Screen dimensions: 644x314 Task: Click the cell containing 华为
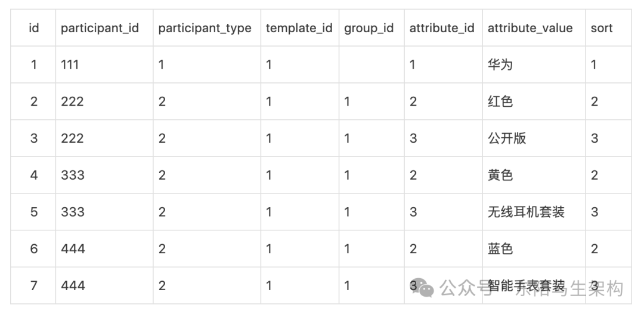[x=500, y=64]
